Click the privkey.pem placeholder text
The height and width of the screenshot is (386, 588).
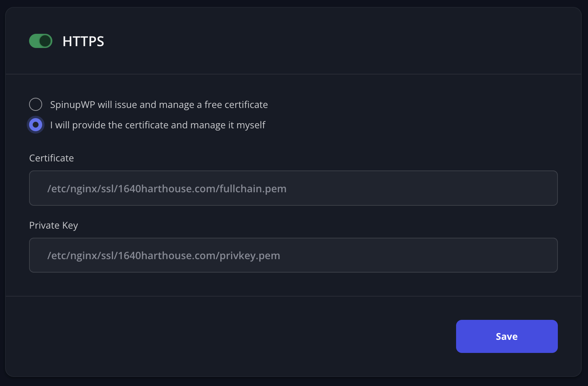click(164, 255)
